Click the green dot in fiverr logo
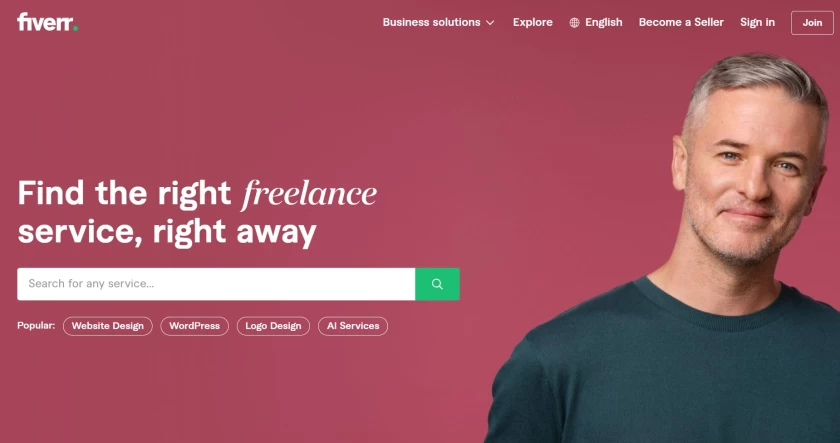The width and height of the screenshot is (840, 443). [76, 28]
